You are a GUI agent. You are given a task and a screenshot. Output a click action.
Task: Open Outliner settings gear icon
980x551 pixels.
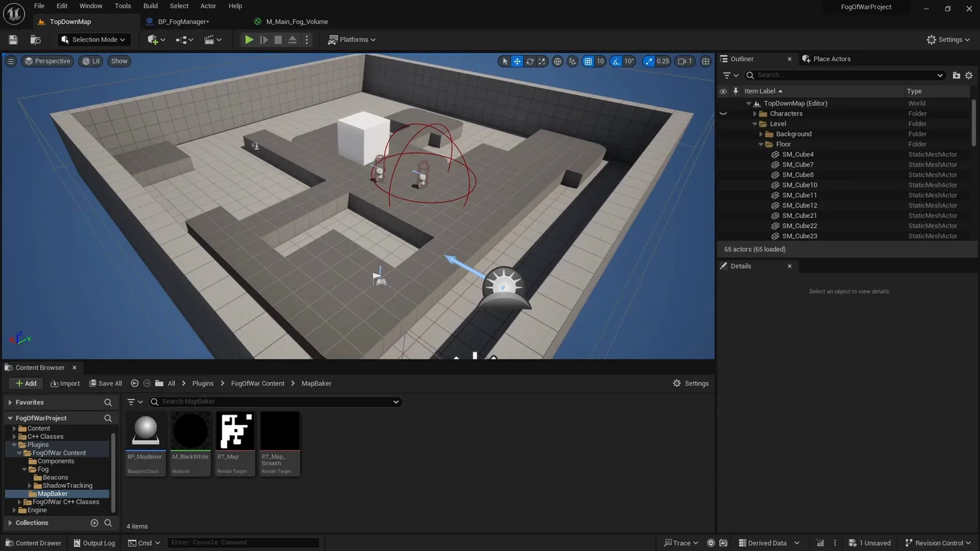click(968, 75)
